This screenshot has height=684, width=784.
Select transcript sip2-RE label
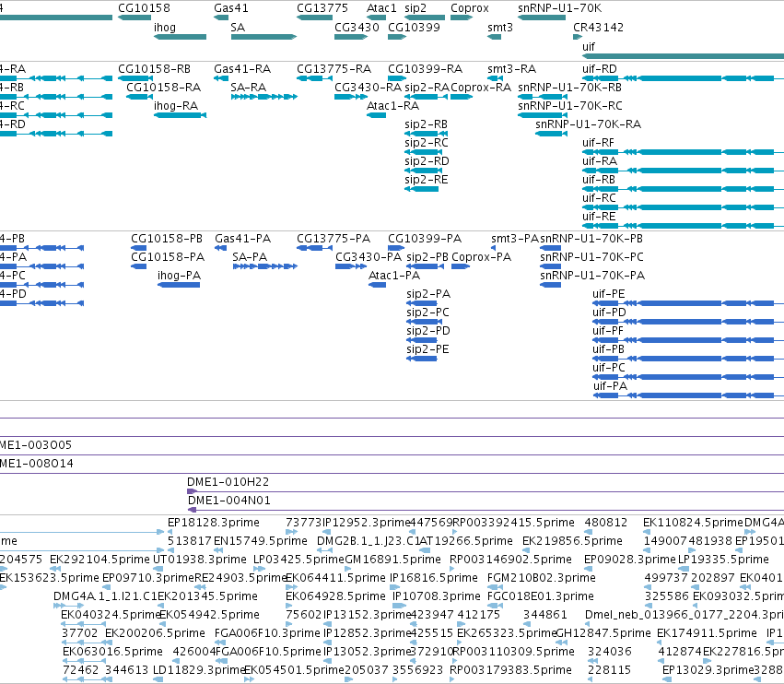click(426, 180)
